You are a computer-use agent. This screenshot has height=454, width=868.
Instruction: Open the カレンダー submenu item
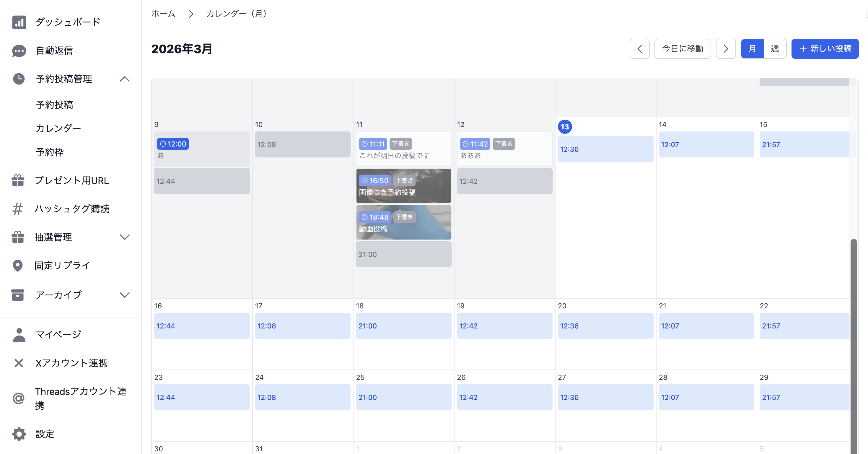[x=58, y=128]
